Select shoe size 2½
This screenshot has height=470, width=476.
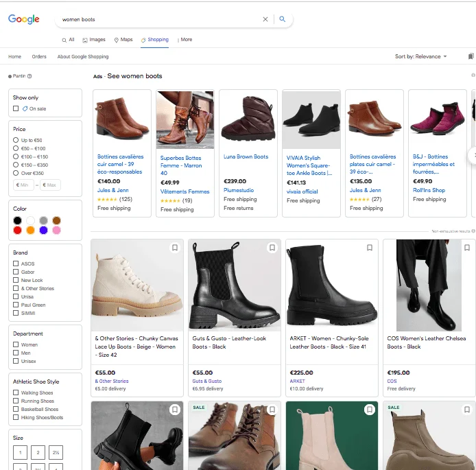coord(56,452)
